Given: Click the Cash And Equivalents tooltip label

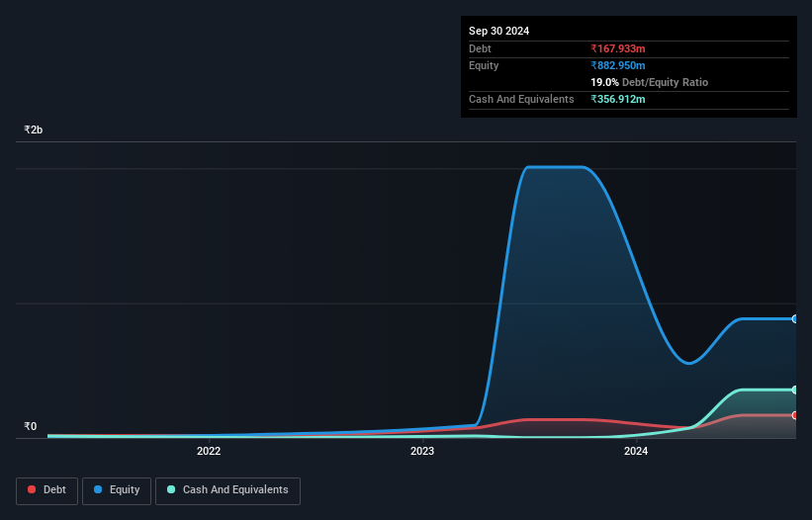Looking at the screenshot, I should pos(521,99).
